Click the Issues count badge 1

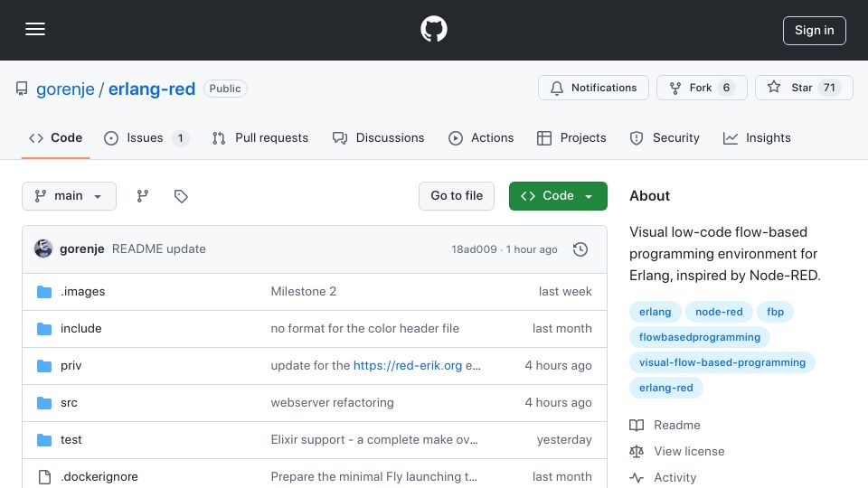[181, 138]
